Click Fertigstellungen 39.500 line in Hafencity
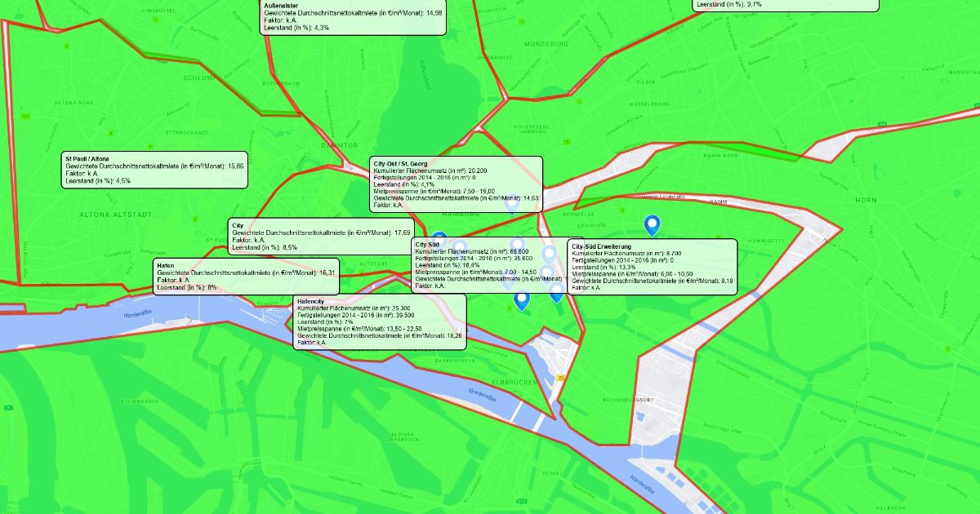The height and width of the screenshot is (514, 980). 356,315
